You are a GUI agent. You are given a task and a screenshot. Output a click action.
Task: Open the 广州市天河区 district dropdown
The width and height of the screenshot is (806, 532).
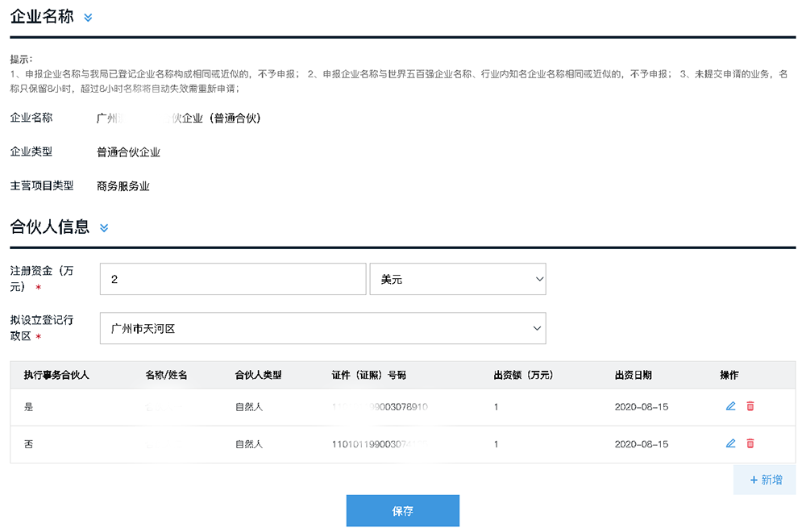pyautogui.click(x=323, y=328)
